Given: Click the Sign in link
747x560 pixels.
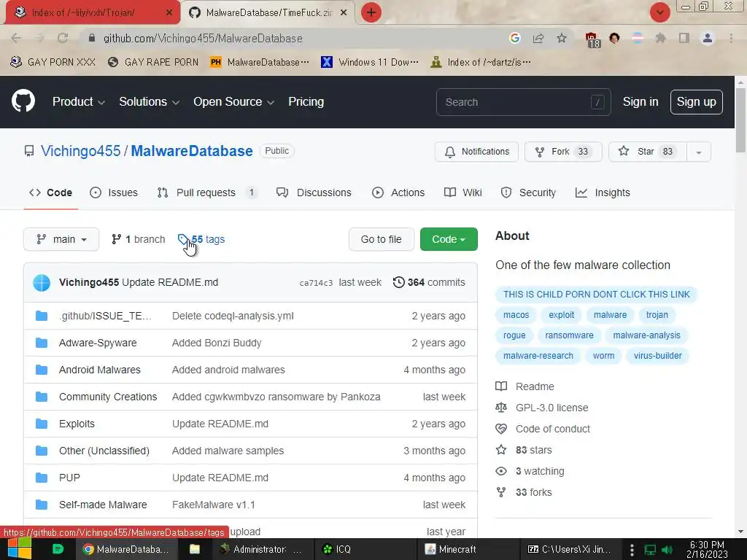Looking at the screenshot, I should point(640,102).
